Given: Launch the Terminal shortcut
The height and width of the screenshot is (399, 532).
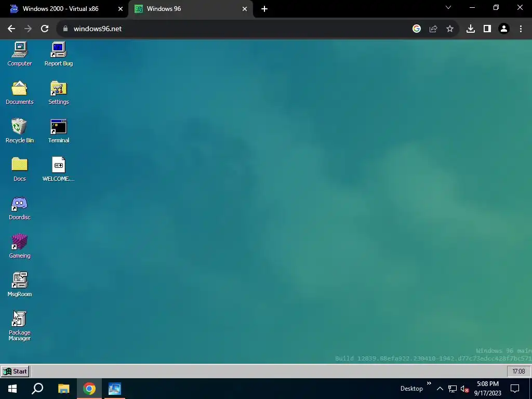Looking at the screenshot, I should click(59, 131).
